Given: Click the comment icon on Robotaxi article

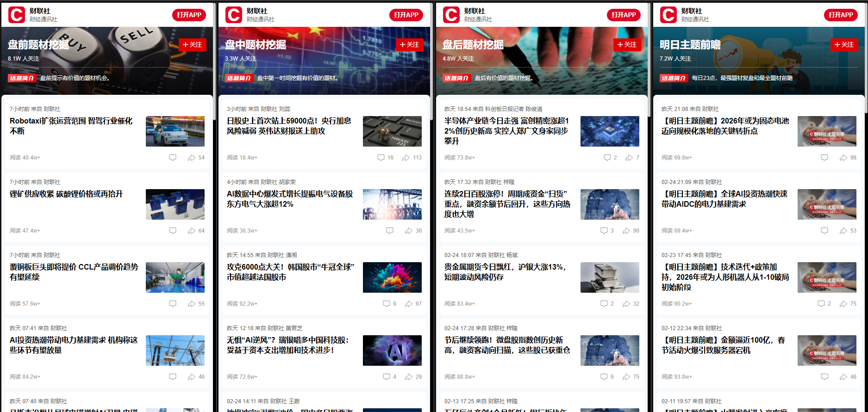Looking at the screenshot, I should (x=173, y=158).
